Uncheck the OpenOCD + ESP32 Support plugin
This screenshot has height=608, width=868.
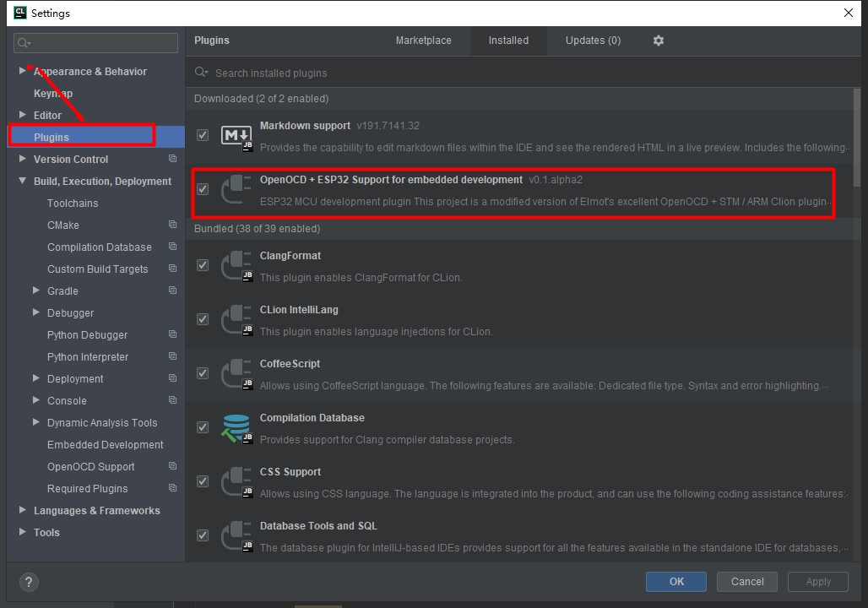coord(203,189)
